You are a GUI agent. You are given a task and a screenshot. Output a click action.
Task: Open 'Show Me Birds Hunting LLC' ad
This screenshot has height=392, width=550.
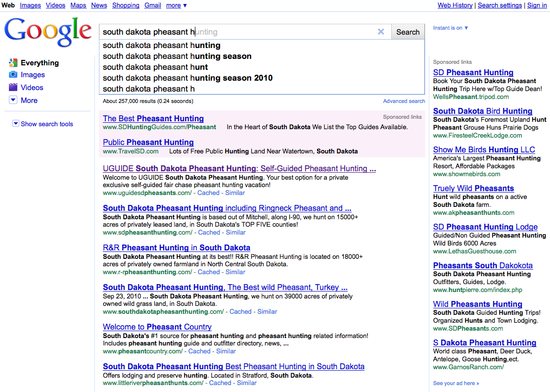[484, 150]
